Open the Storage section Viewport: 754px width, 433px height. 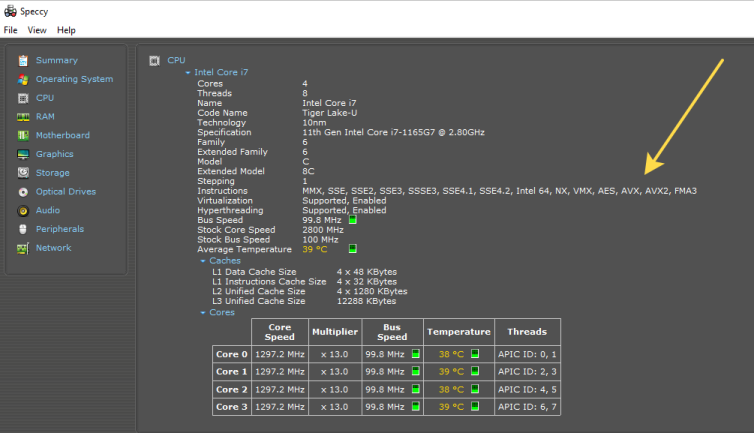53,173
